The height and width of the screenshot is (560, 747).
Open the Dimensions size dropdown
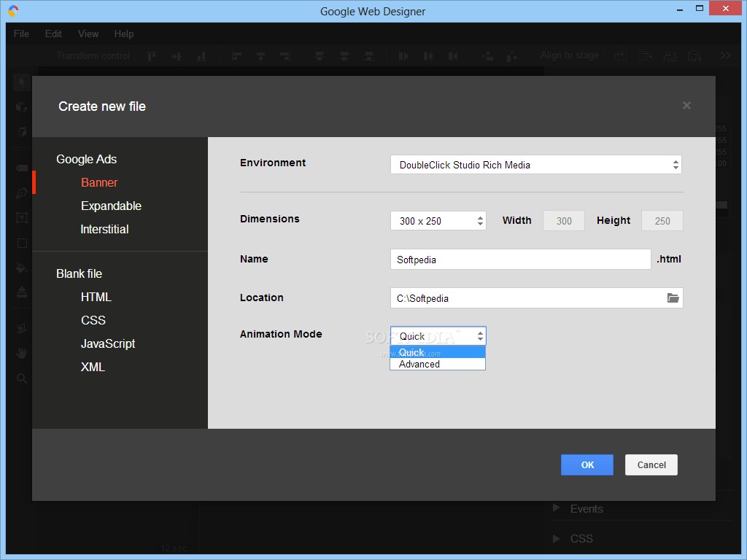click(438, 220)
